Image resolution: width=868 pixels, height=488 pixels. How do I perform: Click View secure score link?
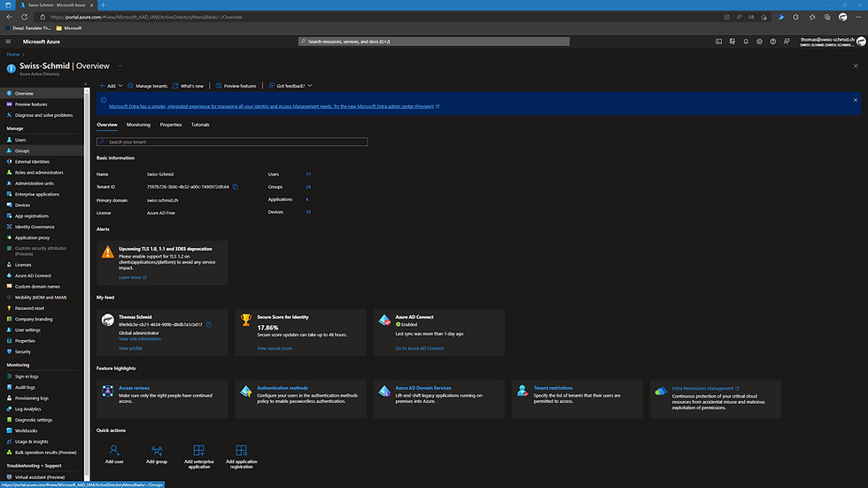pyautogui.click(x=274, y=348)
